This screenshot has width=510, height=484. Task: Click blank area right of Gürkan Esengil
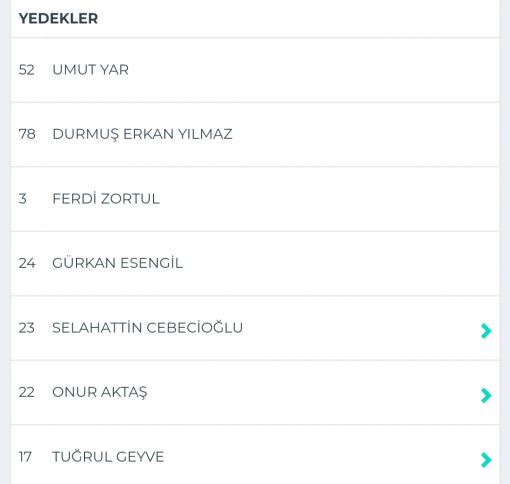[340, 263]
